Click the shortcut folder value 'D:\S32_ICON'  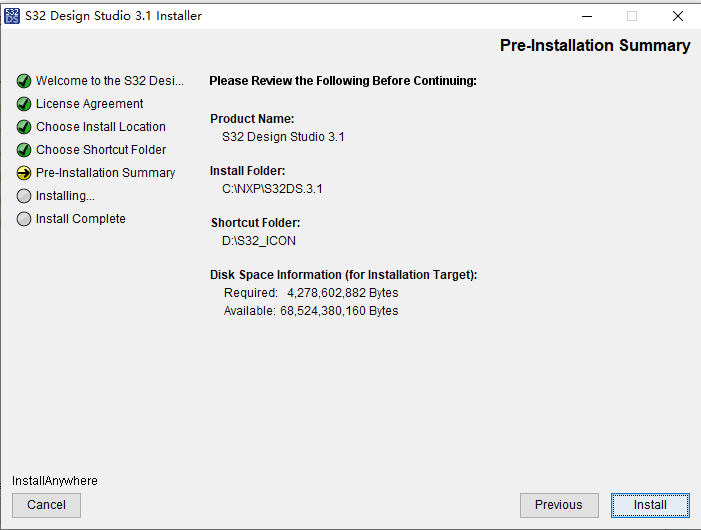point(259,241)
